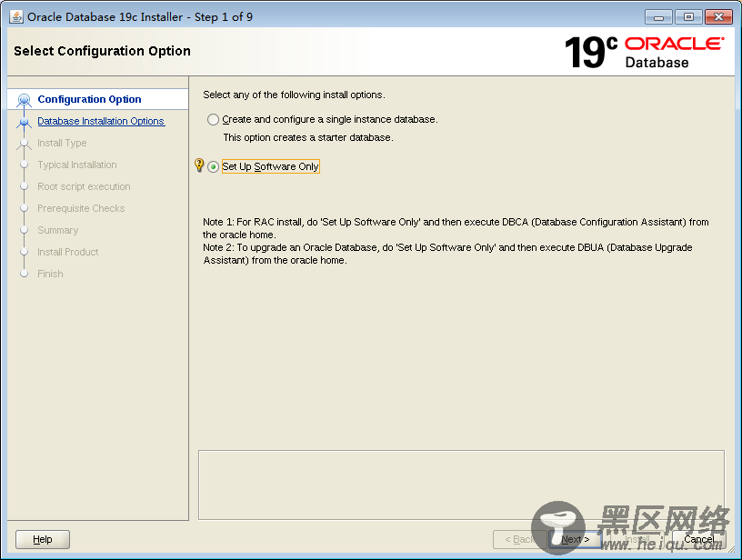Screen dimensions: 742x560
Task: Click the Cancel button
Action: point(699,539)
